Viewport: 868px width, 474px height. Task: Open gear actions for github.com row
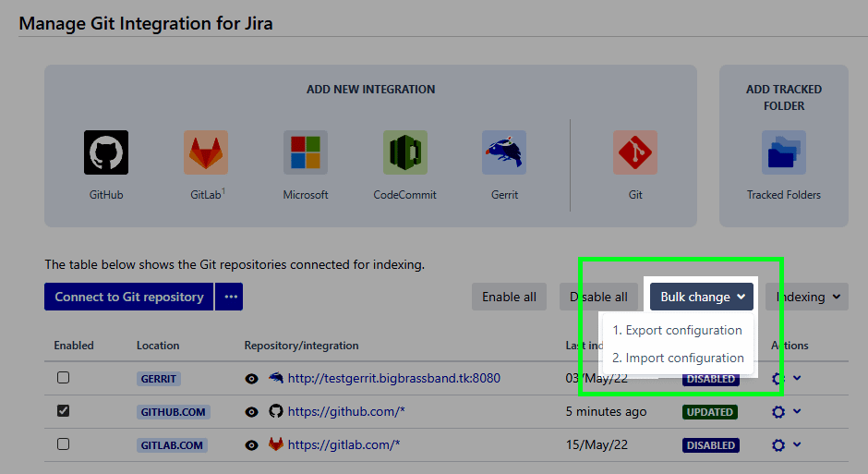pos(778,412)
